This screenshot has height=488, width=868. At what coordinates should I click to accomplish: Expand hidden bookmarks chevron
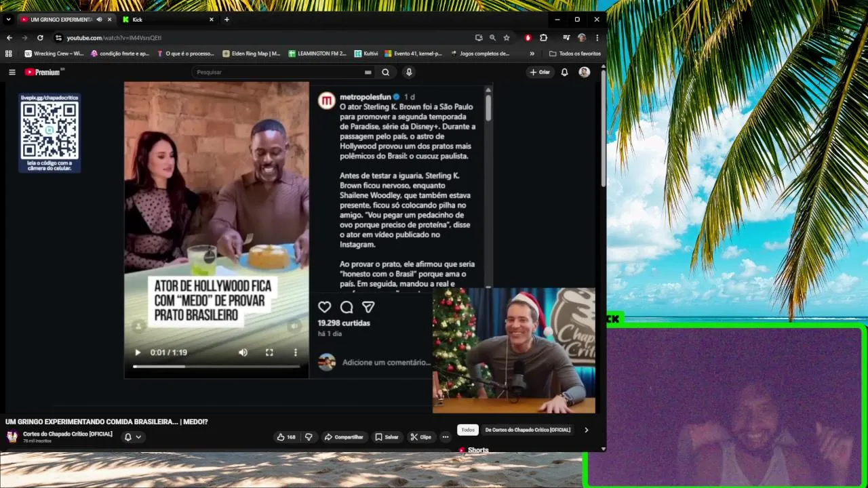point(532,54)
